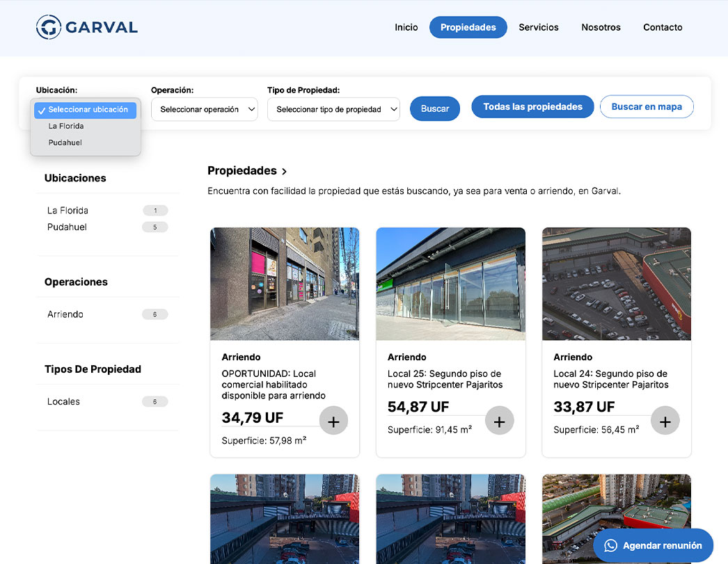This screenshot has width=728, height=564.
Task: Open title 'Local 25: Segundo piso'
Action: click(445, 379)
